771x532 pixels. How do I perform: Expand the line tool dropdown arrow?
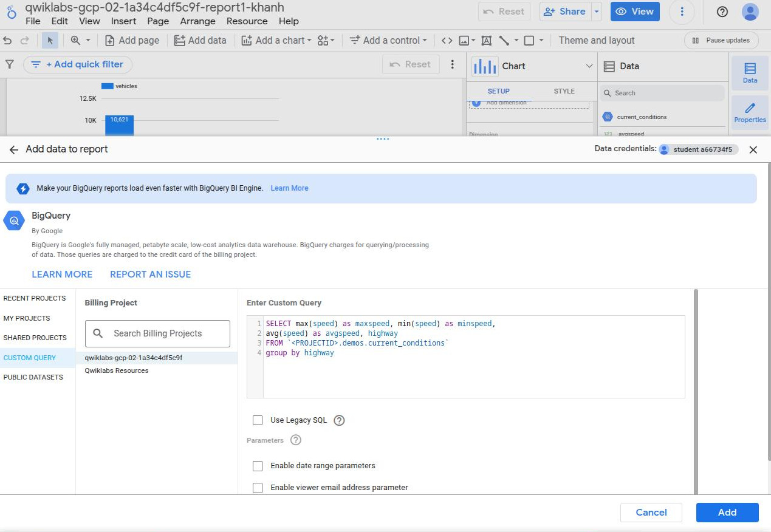pyautogui.click(x=516, y=41)
